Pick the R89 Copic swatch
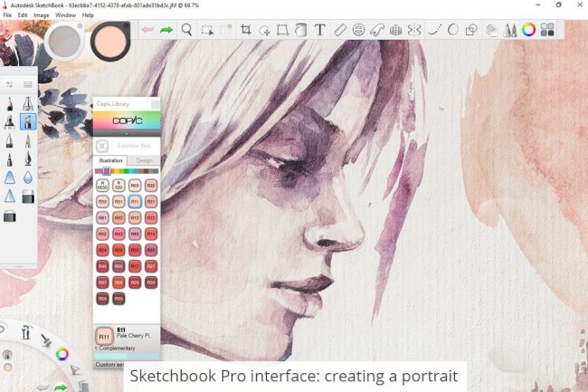This screenshot has height=392, width=588. (119, 299)
